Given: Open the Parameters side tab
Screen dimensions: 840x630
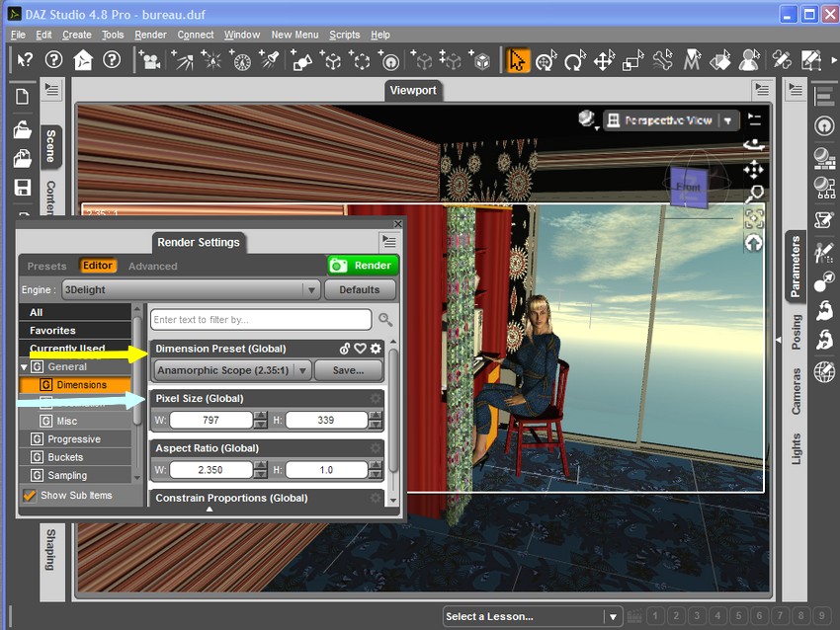Looking at the screenshot, I should (x=796, y=267).
